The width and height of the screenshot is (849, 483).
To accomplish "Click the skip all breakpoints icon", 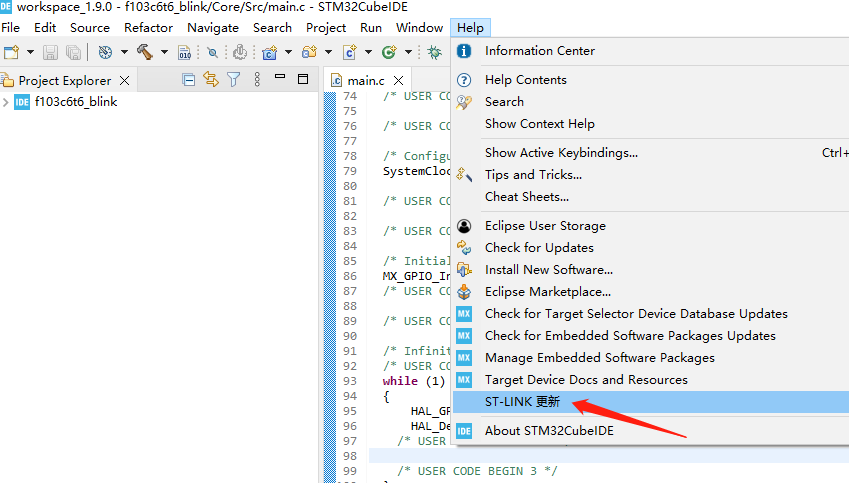I will coord(213,53).
